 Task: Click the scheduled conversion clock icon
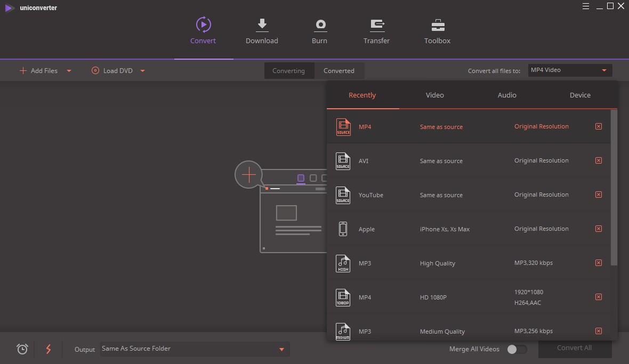point(21,349)
